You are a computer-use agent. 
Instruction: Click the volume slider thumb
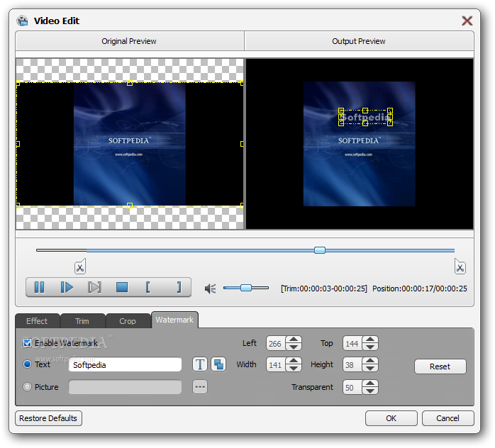pos(245,288)
